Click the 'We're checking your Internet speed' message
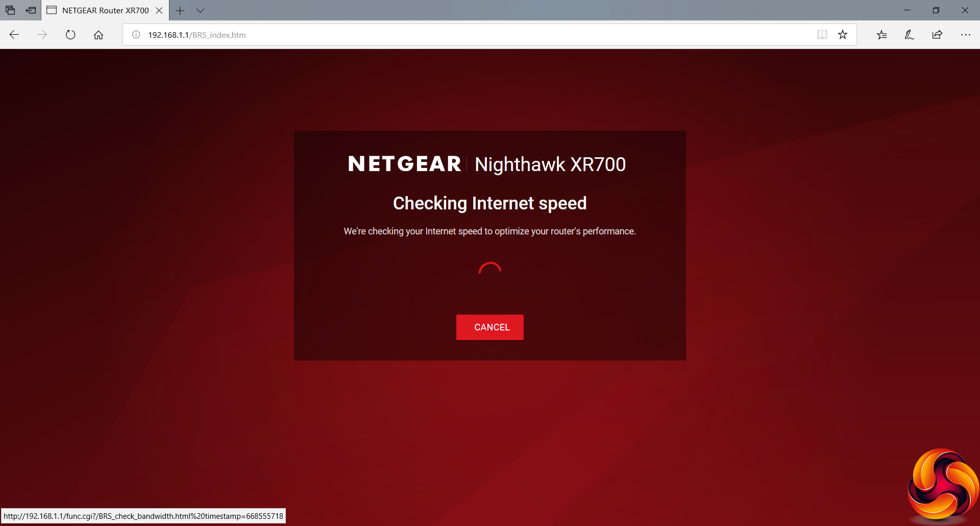980x526 pixels. coord(490,231)
